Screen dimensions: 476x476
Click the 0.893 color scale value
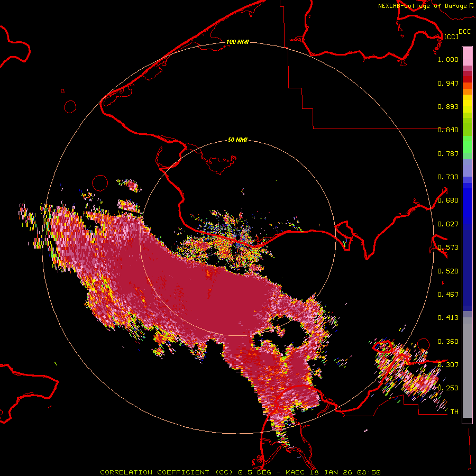point(448,106)
